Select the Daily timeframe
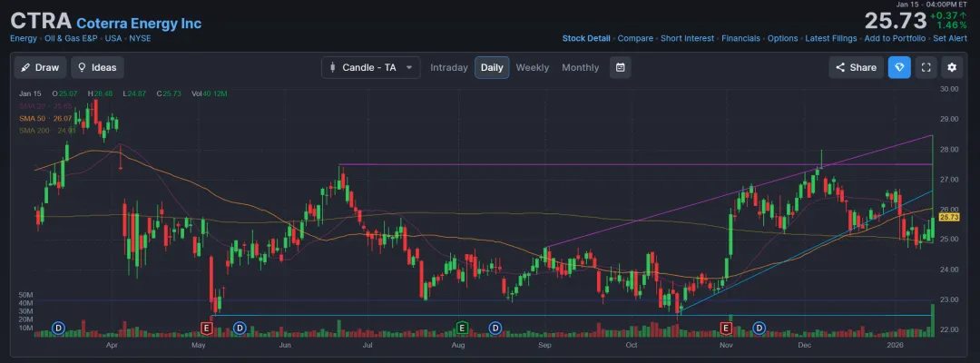980x363 pixels. 492,67
